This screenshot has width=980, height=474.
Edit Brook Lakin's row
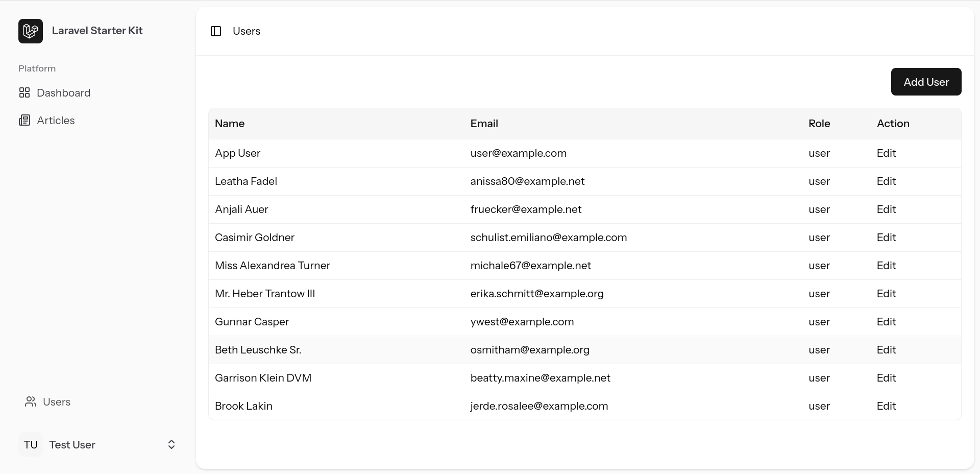tap(886, 406)
